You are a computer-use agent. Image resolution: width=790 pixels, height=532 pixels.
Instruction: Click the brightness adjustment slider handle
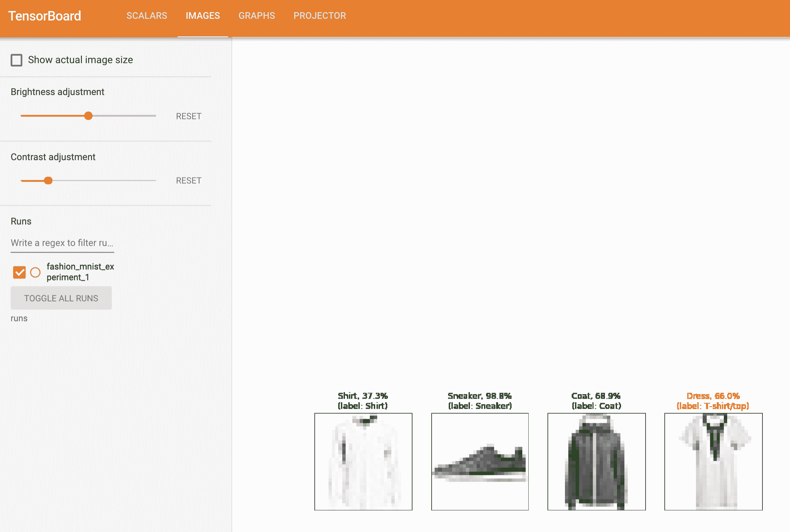[x=89, y=116]
